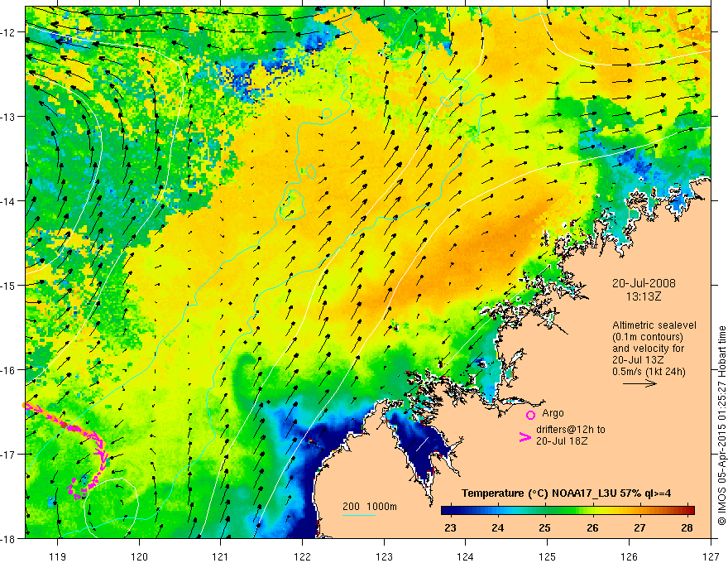Click the magenta drifters arrowhead legend symbol

point(524,437)
